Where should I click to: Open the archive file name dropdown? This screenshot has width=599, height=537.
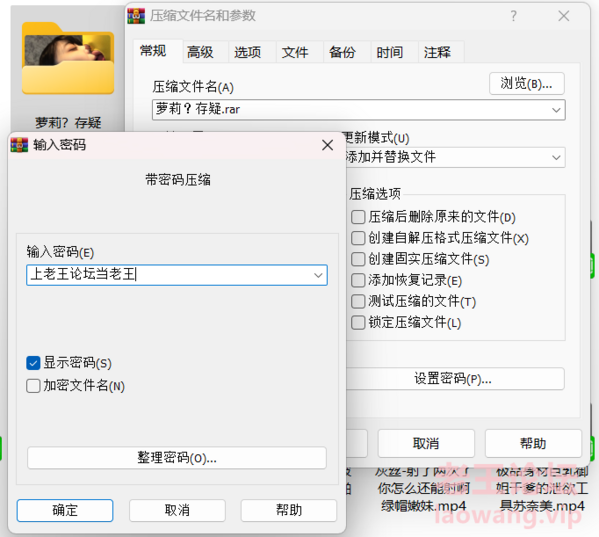556,110
